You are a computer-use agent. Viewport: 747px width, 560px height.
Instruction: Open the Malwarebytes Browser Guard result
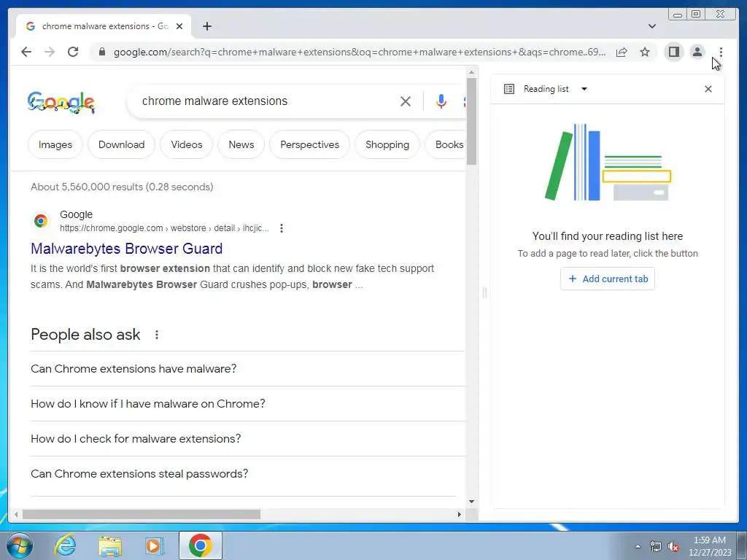(127, 249)
